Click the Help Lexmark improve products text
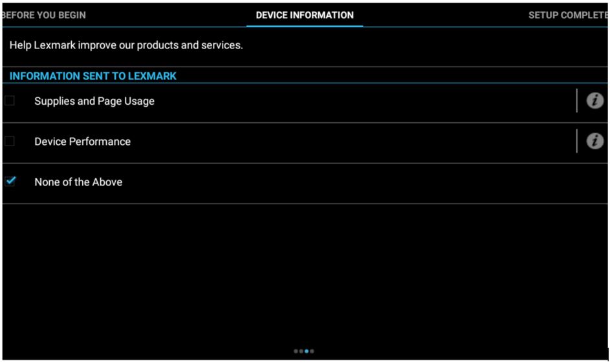The image size is (610, 364). click(126, 45)
